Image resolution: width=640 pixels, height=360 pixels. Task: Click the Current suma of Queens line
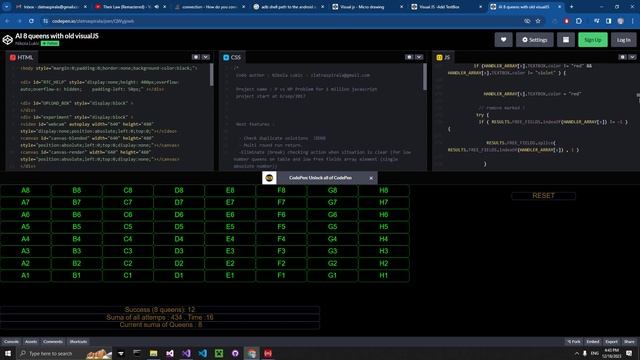160,325
